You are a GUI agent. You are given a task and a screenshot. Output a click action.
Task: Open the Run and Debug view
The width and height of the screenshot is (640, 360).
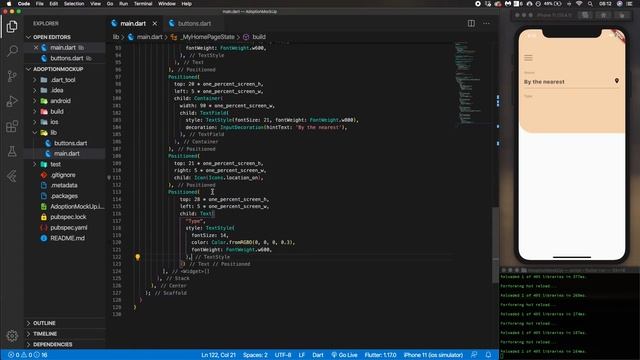click(x=12, y=101)
